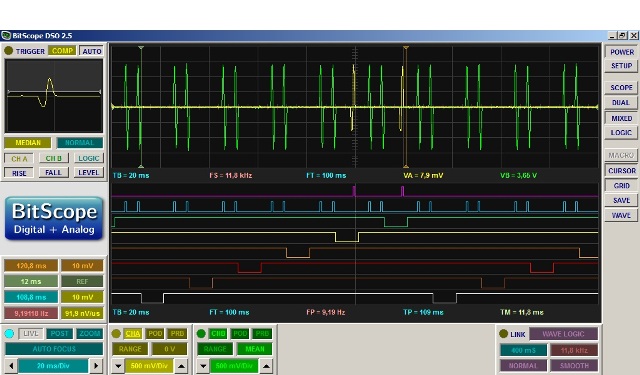Click SAVE on the right panel
This screenshot has width=640, height=375.
tap(621, 200)
